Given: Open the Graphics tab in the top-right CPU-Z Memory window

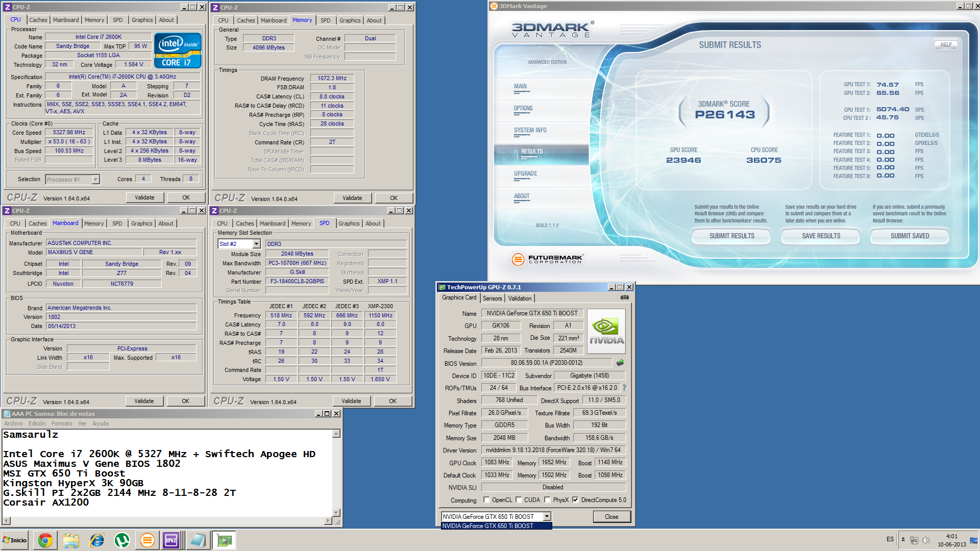Looking at the screenshot, I should click(x=350, y=20).
